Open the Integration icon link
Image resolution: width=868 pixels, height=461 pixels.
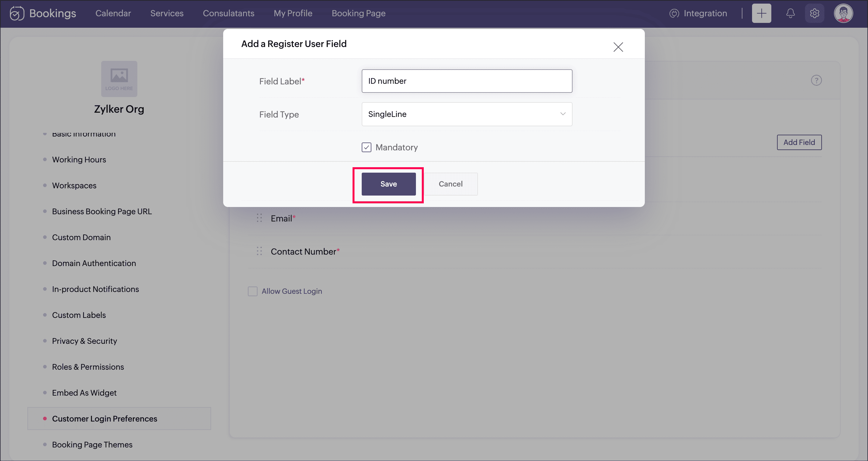tap(674, 14)
